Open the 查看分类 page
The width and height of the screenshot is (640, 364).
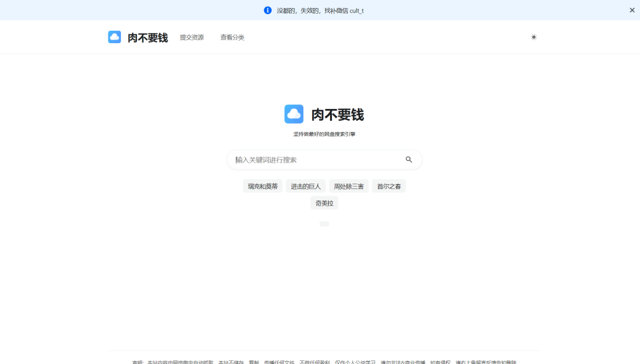[x=231, y=37]
